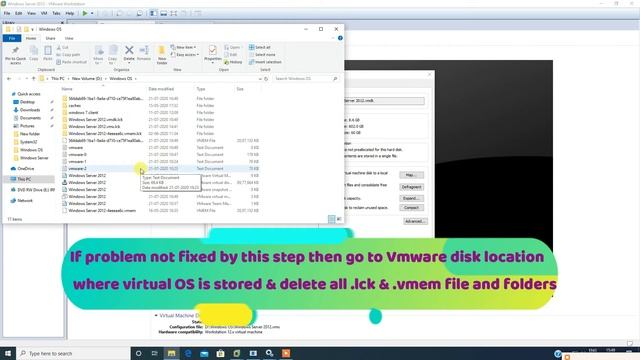Open the New item dropdown

[183, 47]
